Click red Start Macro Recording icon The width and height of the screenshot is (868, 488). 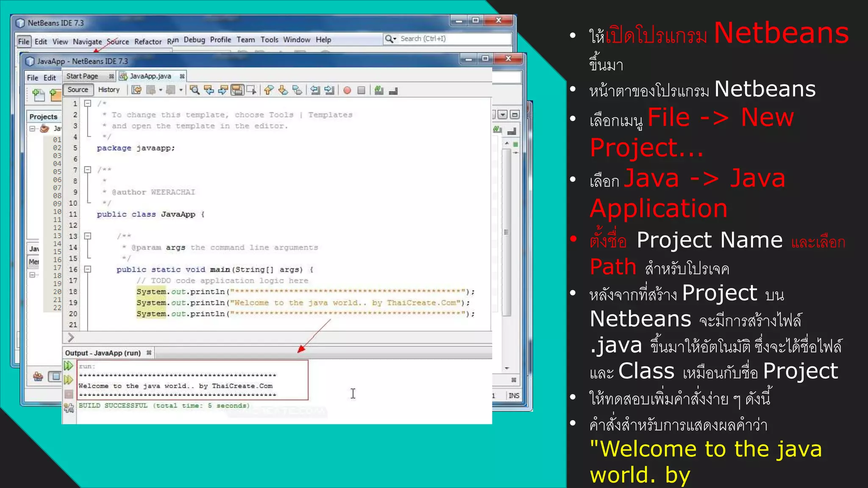(347, 90)
